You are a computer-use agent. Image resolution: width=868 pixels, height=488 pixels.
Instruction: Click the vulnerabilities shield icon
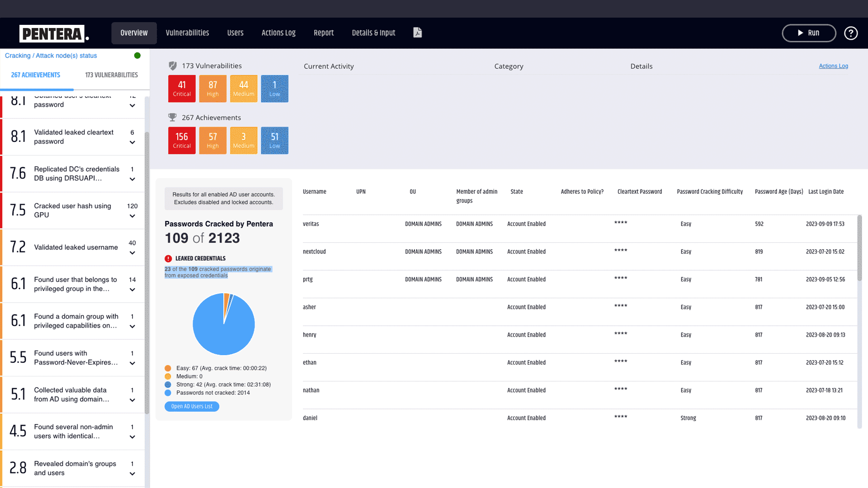click(x=173, y=66)
